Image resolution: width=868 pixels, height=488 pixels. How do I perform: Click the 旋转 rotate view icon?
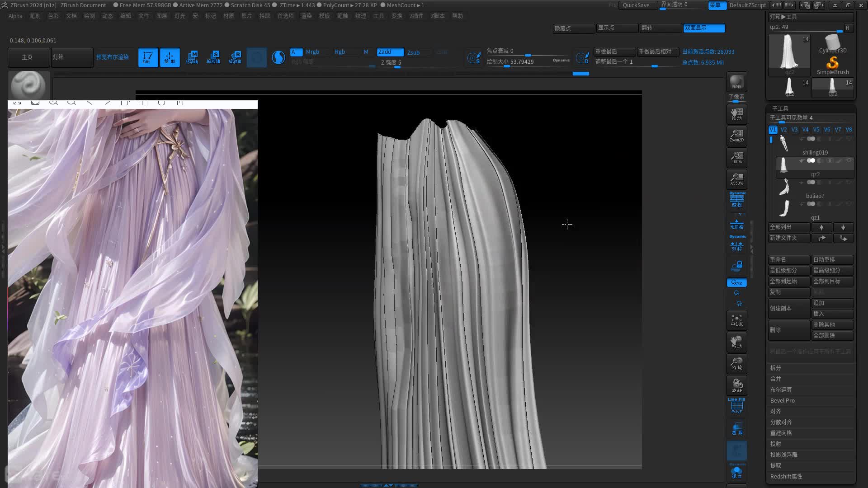pyautogui.click(x=736, y=385)
